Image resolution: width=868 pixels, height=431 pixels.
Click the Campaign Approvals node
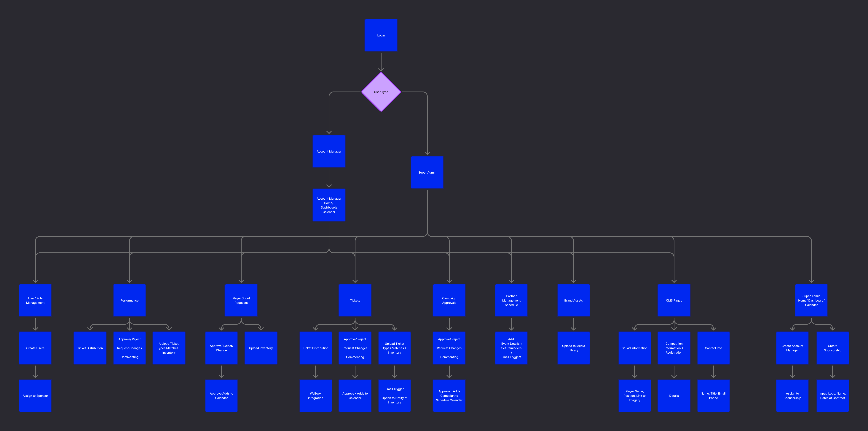click(449, 300)
